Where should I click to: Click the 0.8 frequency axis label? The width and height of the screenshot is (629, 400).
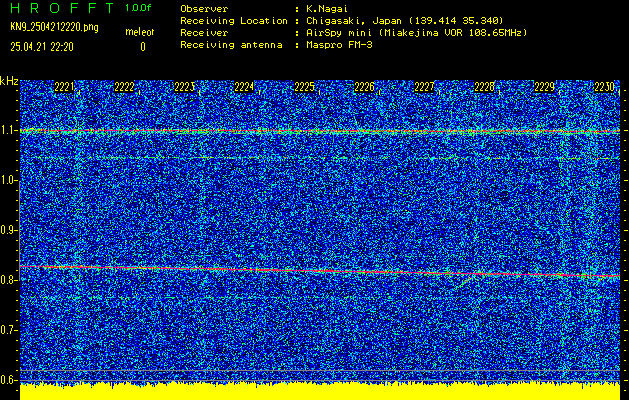tap(7, 280)
